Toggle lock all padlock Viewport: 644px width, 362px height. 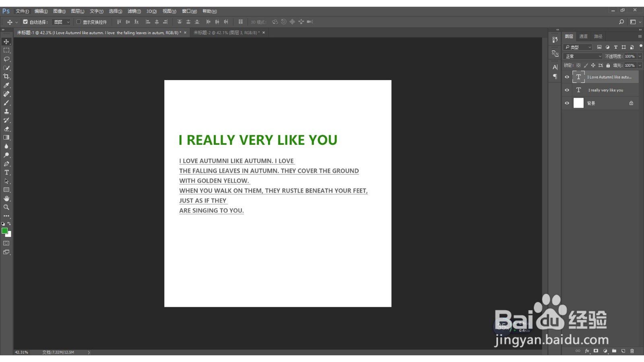[608, 65]
